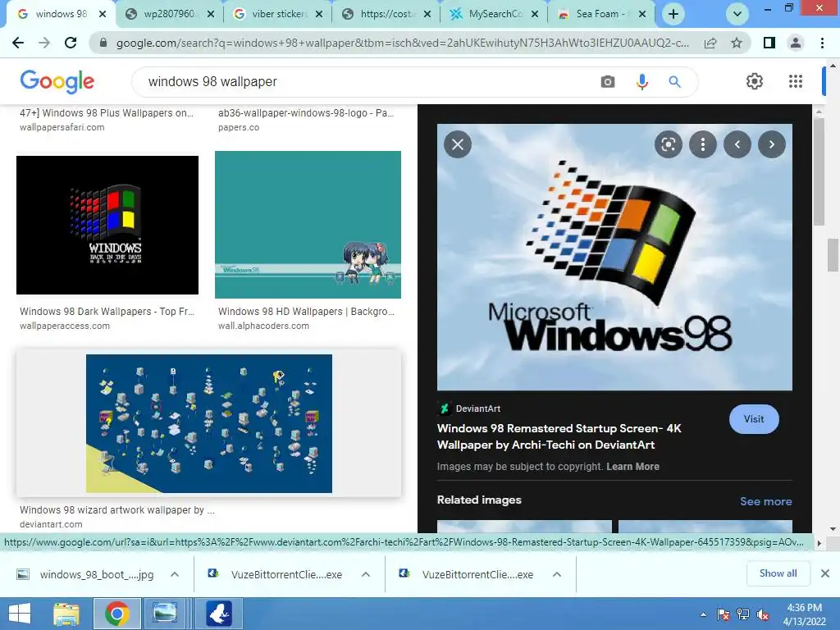Screen dimensions: 840x630
Task: Go back using the browser back arrow
Action: tap(18, 43)
